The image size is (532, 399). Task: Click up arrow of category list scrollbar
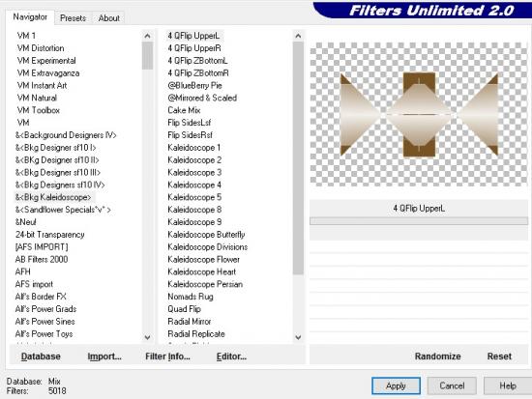click(147, 36)
